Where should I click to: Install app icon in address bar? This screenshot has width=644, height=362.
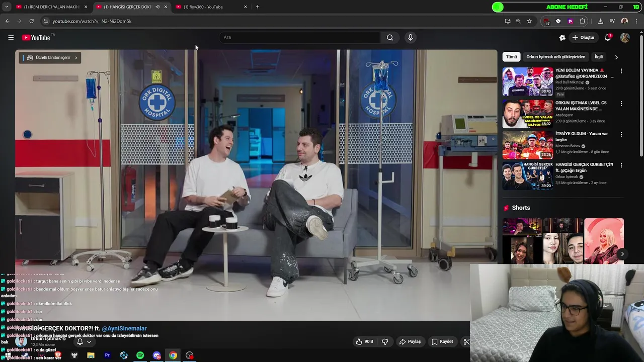pos(508,21)
